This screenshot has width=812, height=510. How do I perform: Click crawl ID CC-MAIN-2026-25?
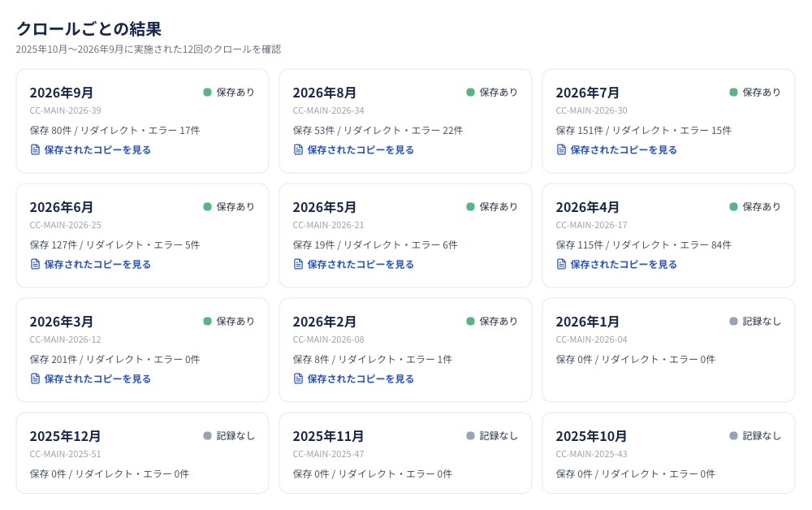pyautogui.click(x=65, y=225)
